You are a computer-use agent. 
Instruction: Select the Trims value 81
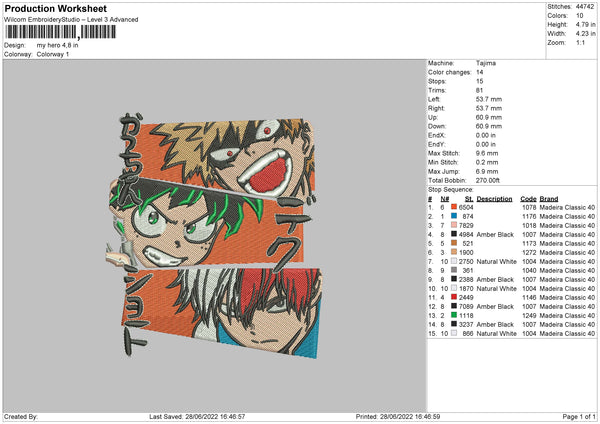click(x=479, y=90)
